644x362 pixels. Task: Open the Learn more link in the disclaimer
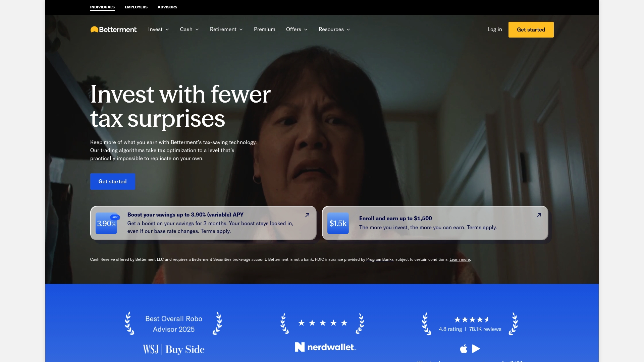(460, 259)
